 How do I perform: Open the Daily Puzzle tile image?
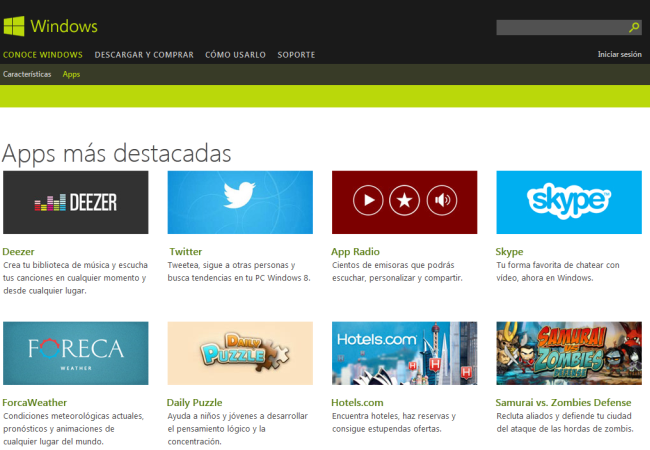[x=240, y=353]
